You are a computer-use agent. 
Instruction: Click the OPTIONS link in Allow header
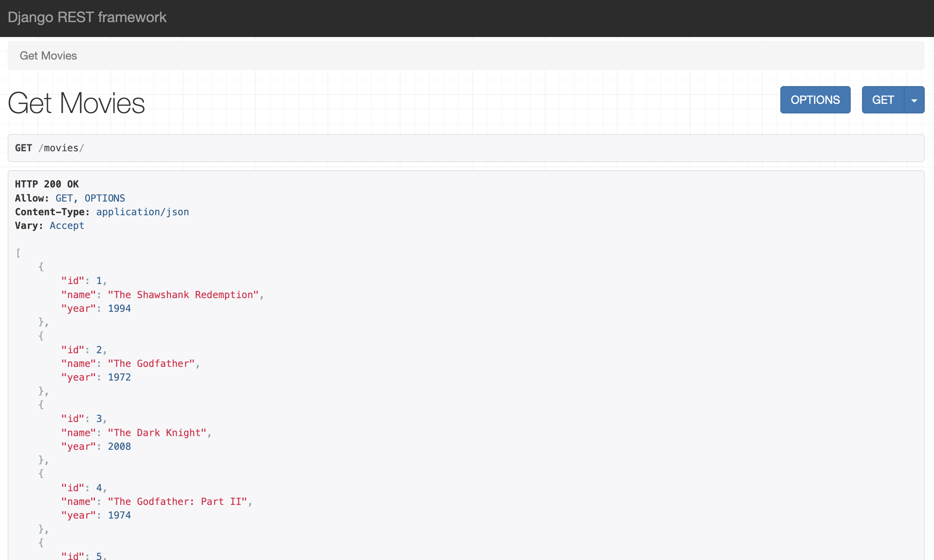pos(104,198)
